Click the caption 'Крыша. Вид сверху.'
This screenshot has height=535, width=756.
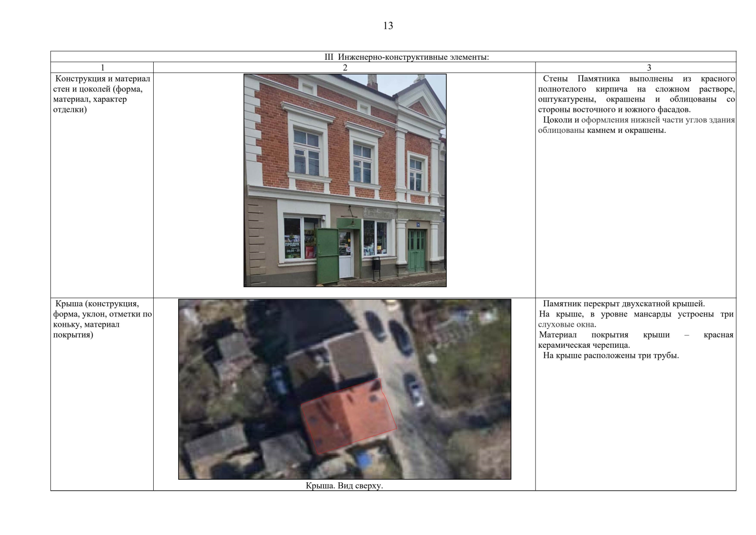(x=344, y=486)
